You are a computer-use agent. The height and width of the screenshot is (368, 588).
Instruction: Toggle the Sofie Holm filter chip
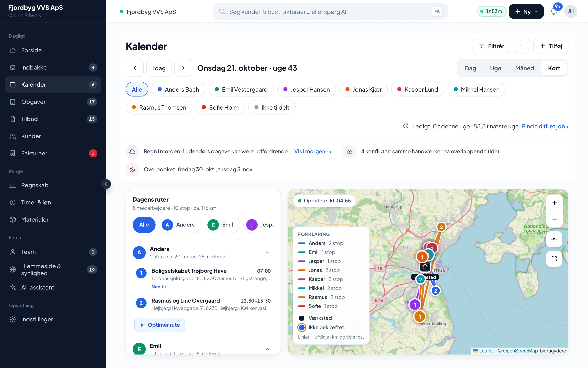point(220,107)
